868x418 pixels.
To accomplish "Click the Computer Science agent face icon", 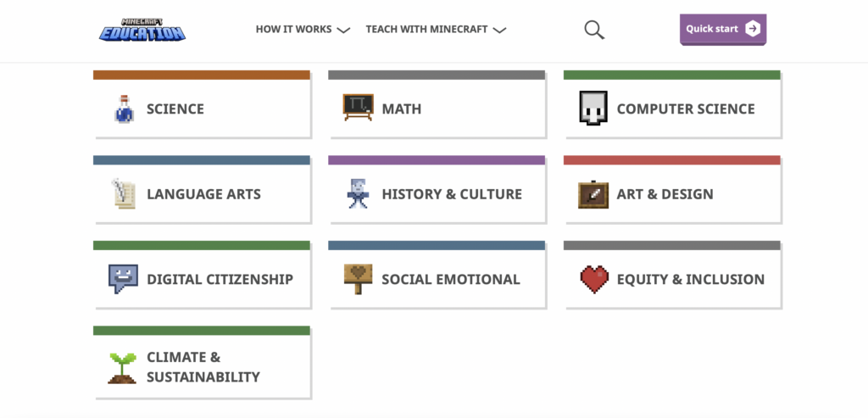I will 593,108.
